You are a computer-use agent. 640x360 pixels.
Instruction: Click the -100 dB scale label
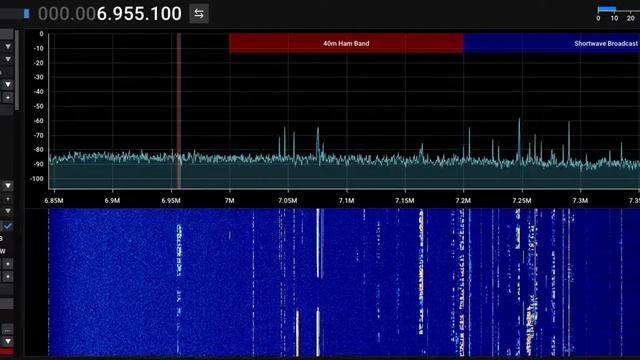[x=36, y=179]
